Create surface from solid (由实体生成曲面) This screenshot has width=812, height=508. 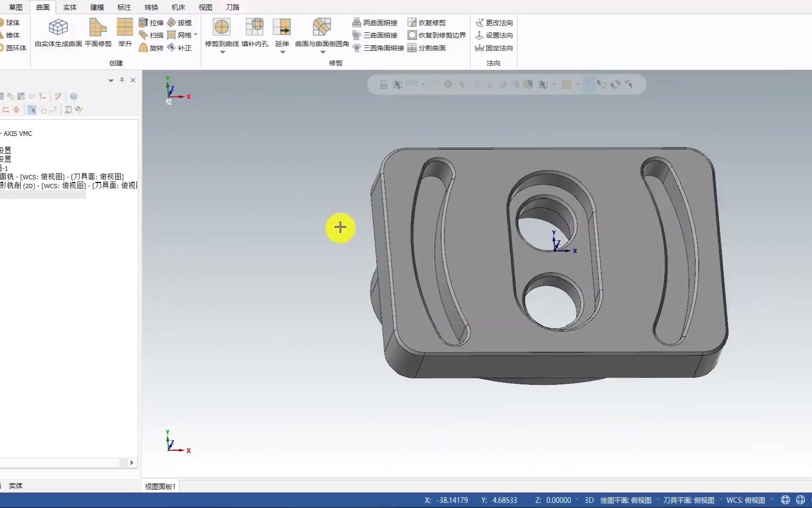click(58, 33)
